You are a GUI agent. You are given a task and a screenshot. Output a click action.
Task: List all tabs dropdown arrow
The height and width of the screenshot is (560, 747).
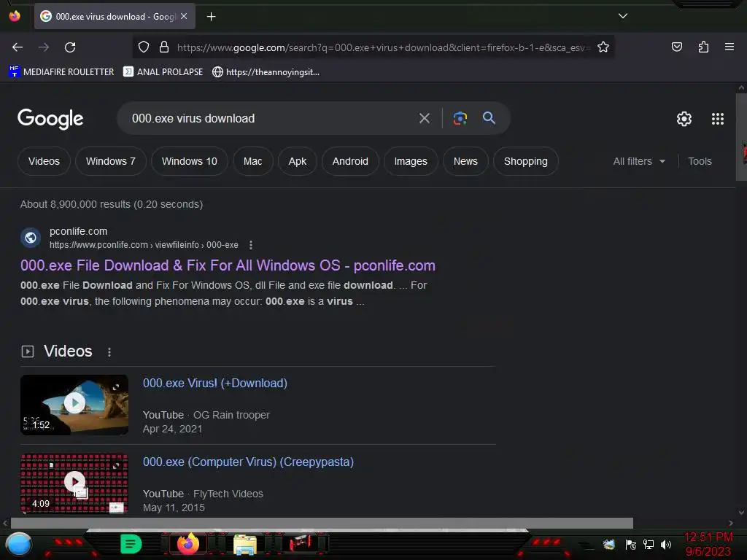click(623, 16)
